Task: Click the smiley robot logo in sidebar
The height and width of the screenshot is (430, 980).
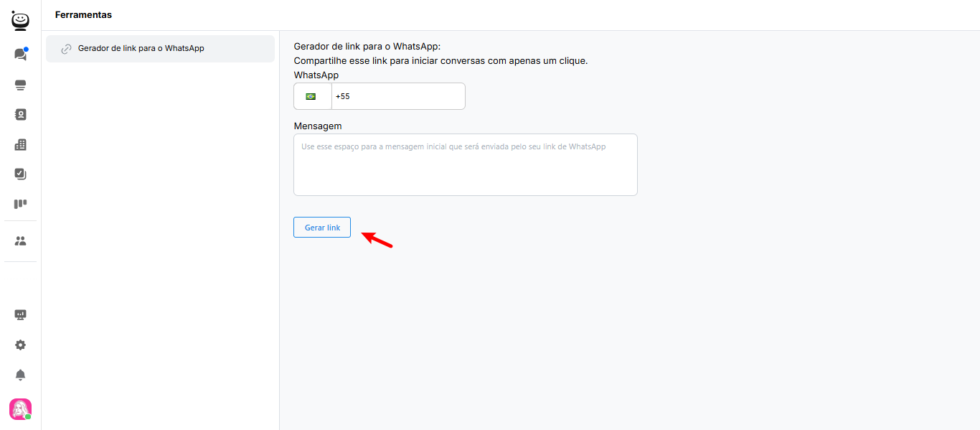Action: [20, 21]
